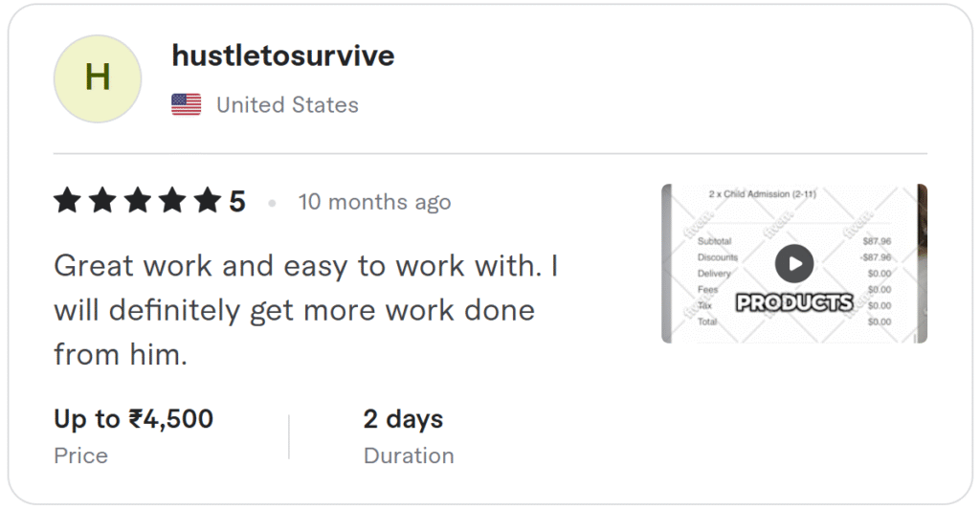Image resolution: width=980 pixels, height=510 pixels.
Task: Click the Duration label
Action: click(409, 455)
